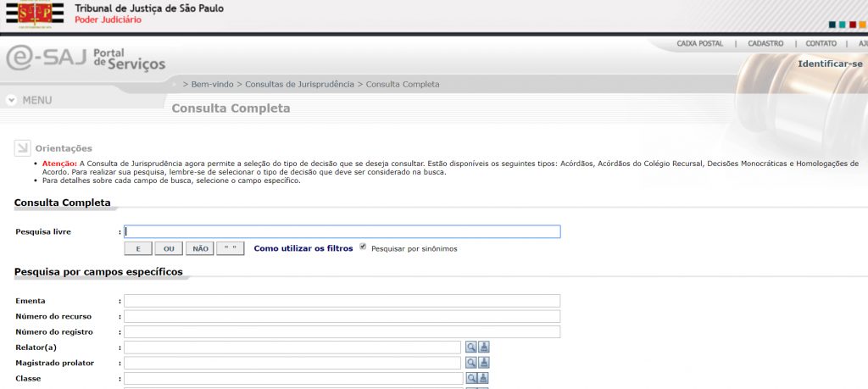Click the Orientações arrow icon
This screenshot has width=868, height=389.
pyautogui.click(x=22, y=147)
